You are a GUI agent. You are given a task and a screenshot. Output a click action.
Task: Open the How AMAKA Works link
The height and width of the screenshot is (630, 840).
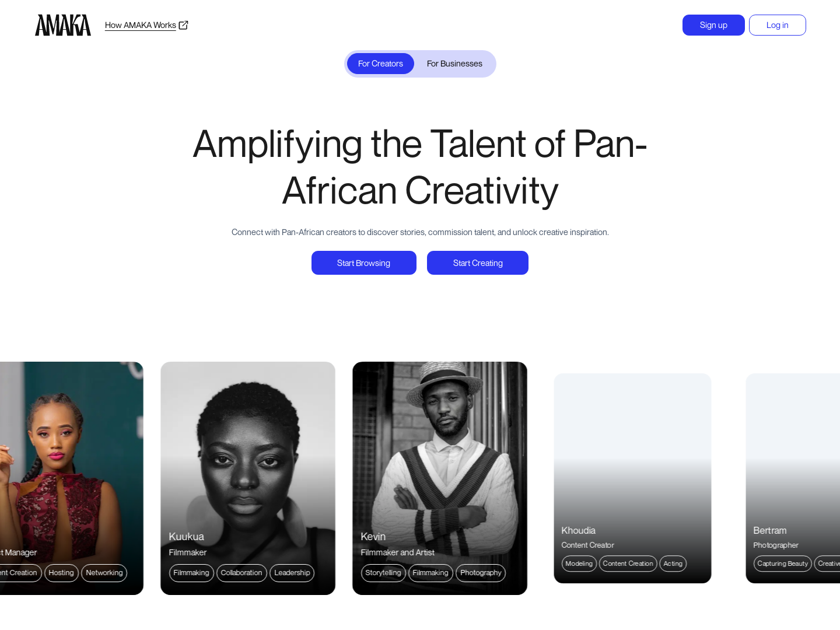[x=140, y=25]
